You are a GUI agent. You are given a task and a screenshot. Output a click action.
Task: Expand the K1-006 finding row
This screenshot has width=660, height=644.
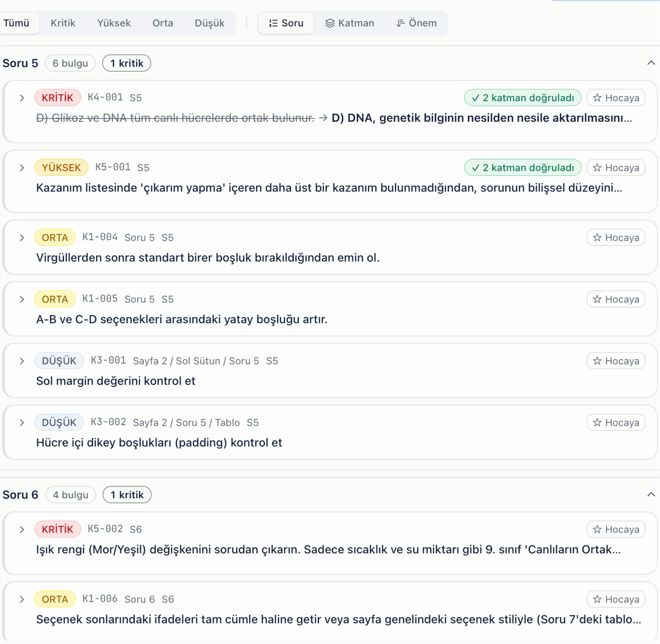coord(22,599)
